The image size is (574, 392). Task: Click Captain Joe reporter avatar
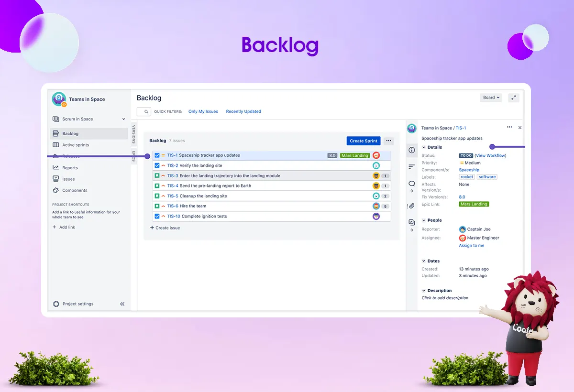click(x=463, y=229)
